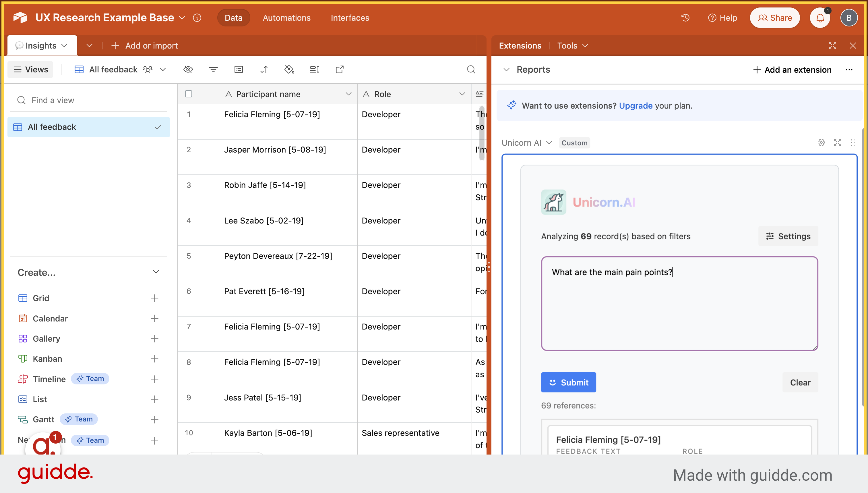This screenshot has height=493, width=868.
Task: Open base info icon next to base name
Action: coord(197,18)
